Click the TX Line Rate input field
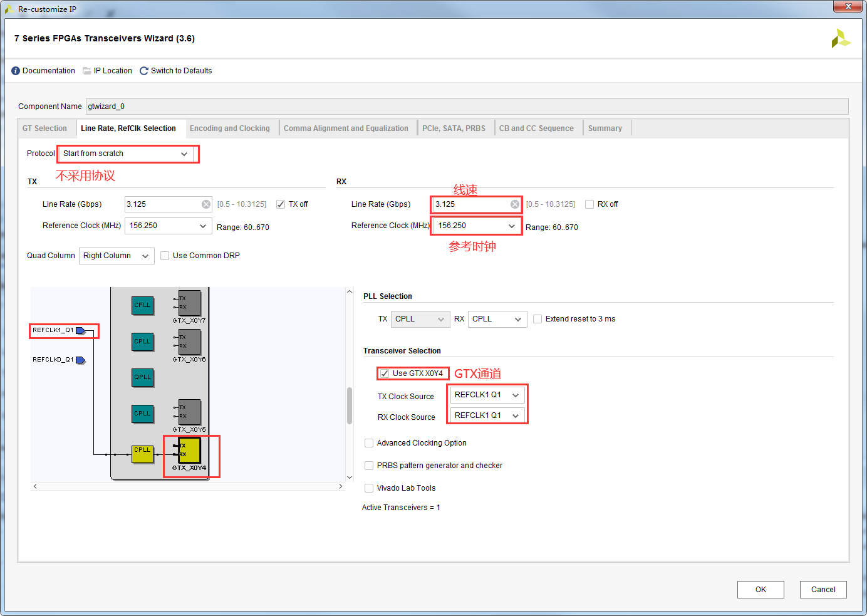The image size is (867, 616). [x=169, y=204]
